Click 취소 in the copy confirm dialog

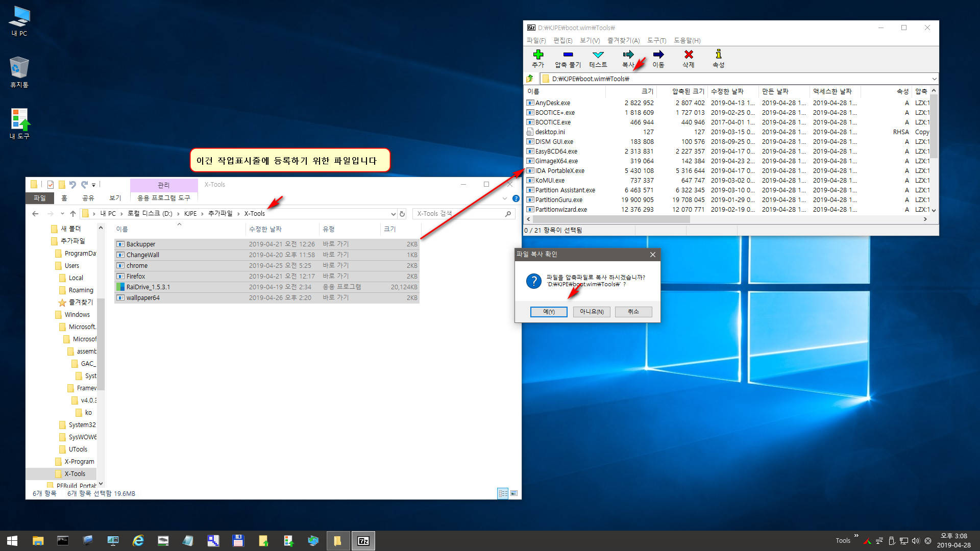(x=633, y=312)
